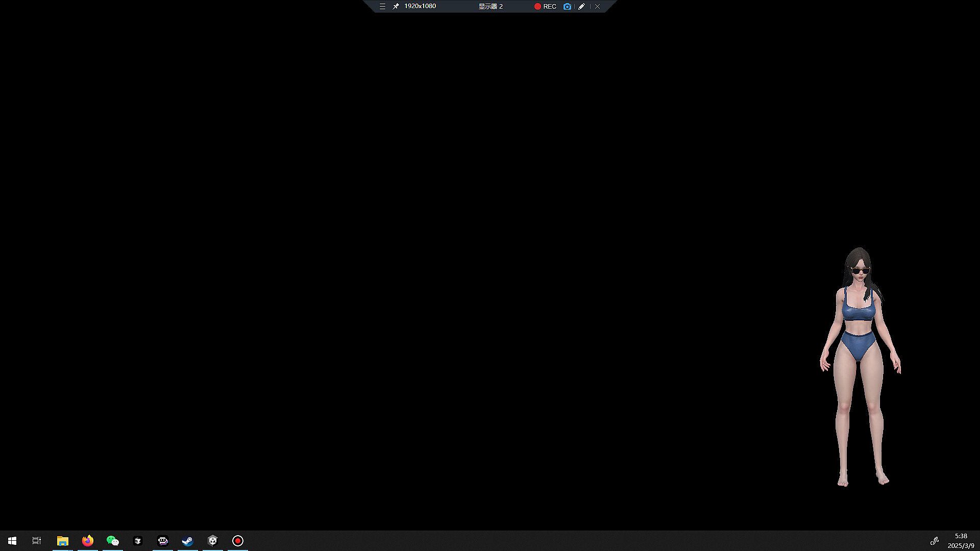Click the pen icon in system tray
Screen dimensions: 980x551
coord(934,541)
